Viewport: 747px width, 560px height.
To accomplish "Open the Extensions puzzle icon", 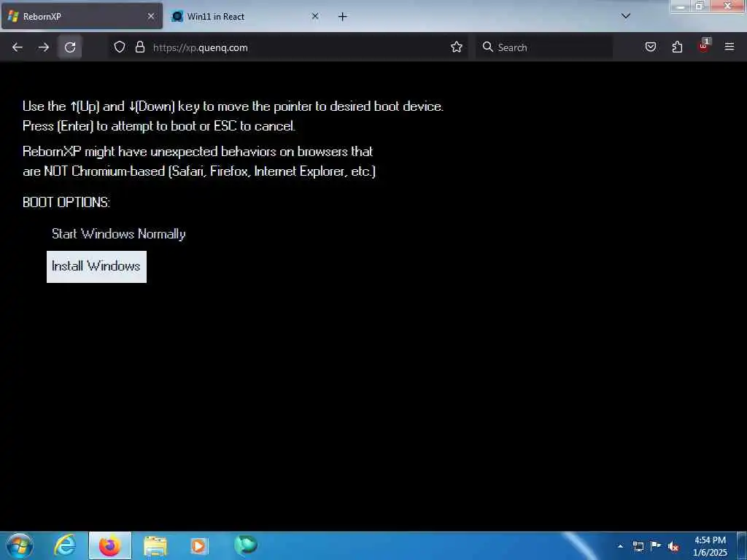I will [677, 47].
